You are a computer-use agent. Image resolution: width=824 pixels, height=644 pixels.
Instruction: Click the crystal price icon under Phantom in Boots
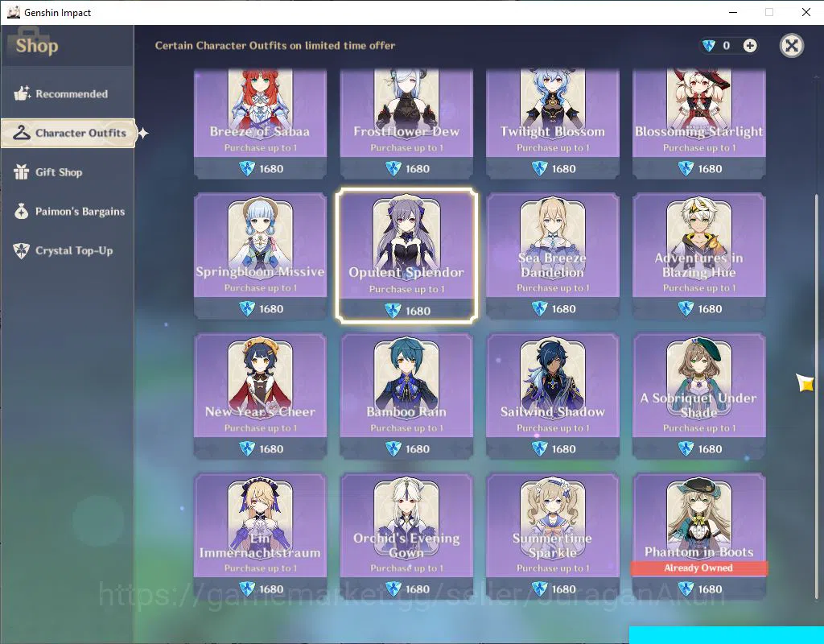[686, 589]
